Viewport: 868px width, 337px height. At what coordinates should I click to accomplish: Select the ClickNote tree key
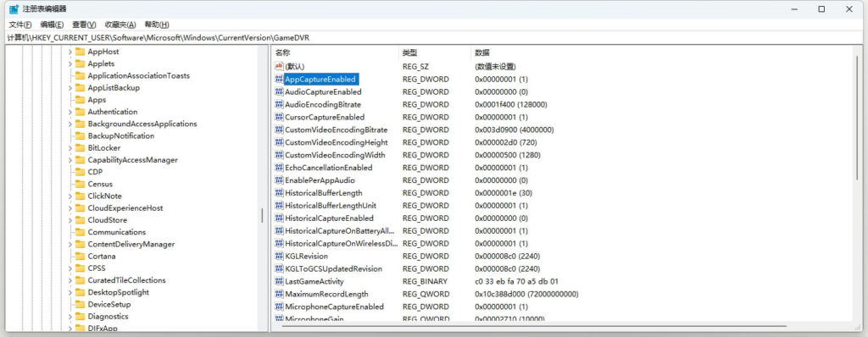(104, 196)
